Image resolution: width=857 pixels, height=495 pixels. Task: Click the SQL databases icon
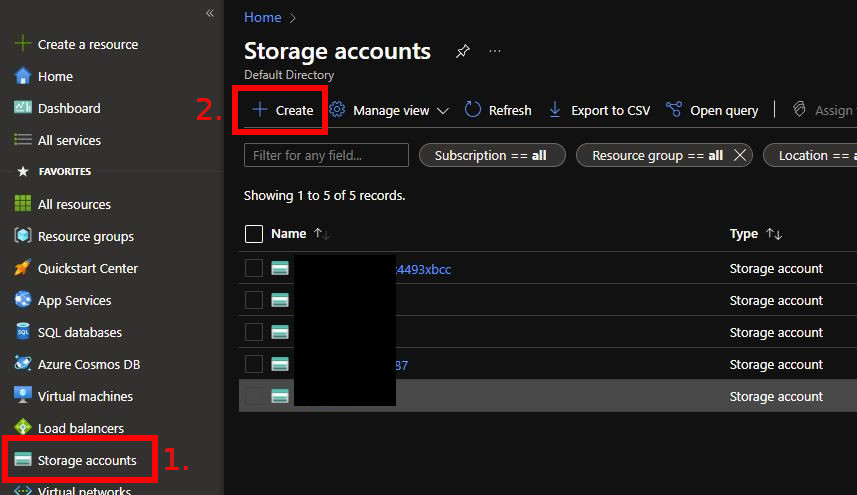click(x=22, y=331)
